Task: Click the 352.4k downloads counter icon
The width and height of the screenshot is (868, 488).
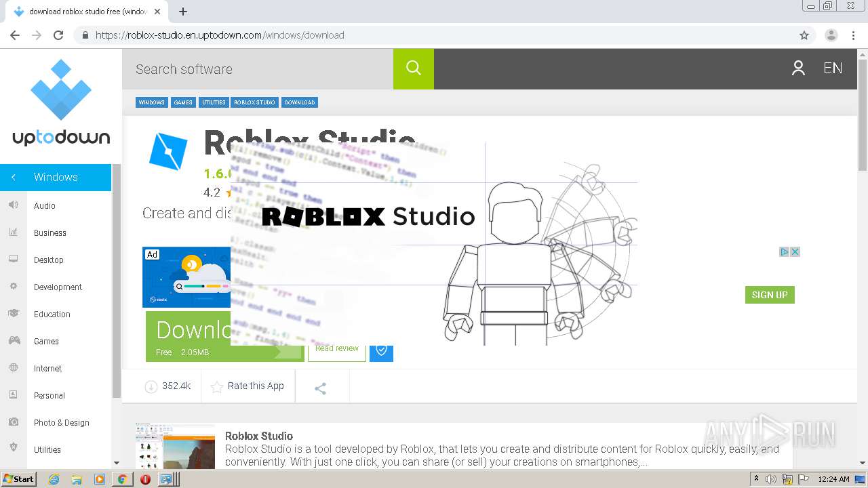Action: click(x=151, y=386)
